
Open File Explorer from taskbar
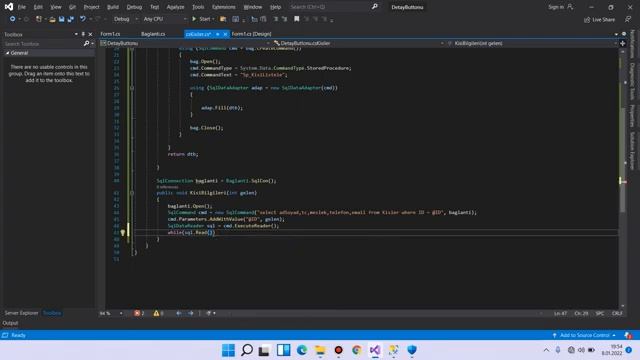coord(320,350)
